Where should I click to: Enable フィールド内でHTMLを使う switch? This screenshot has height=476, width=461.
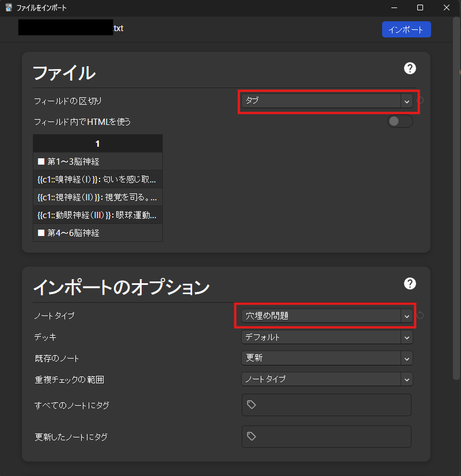tap(399, 121)
